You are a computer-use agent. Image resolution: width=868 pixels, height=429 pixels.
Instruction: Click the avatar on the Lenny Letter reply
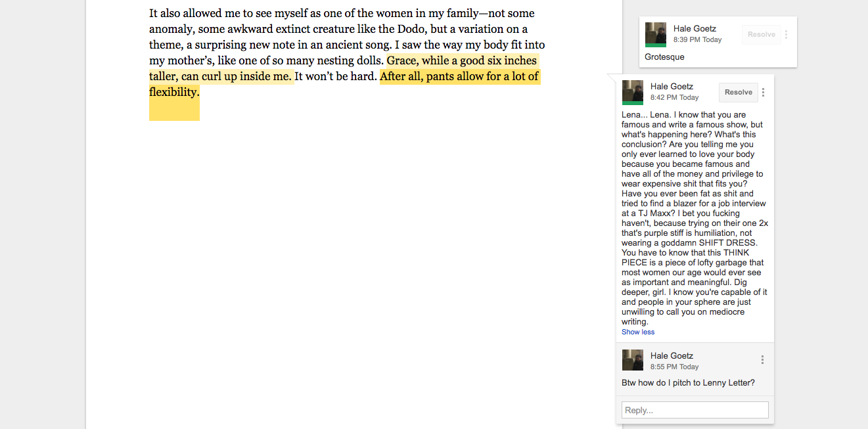pos(633,360)
